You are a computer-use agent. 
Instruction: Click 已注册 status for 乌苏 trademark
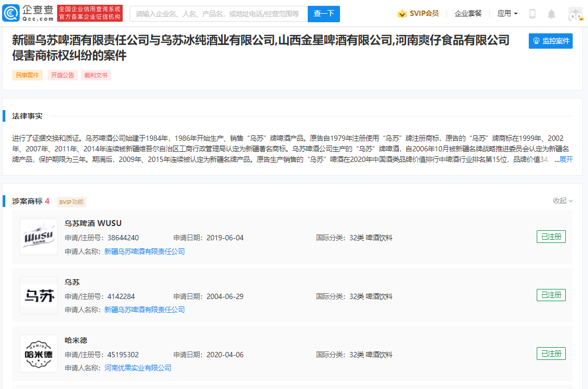coord(551,295)
